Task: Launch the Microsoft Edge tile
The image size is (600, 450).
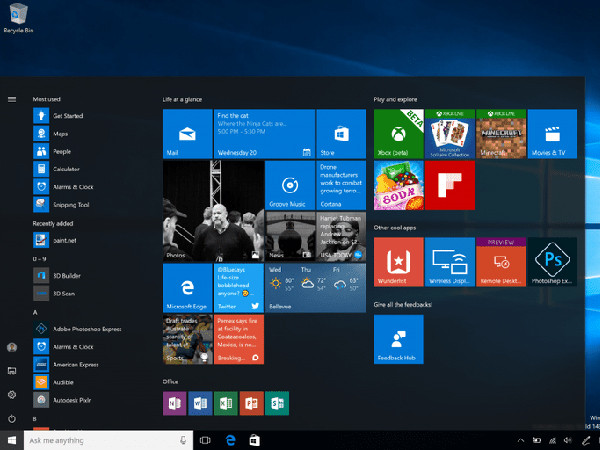Action: pos(188,288)
